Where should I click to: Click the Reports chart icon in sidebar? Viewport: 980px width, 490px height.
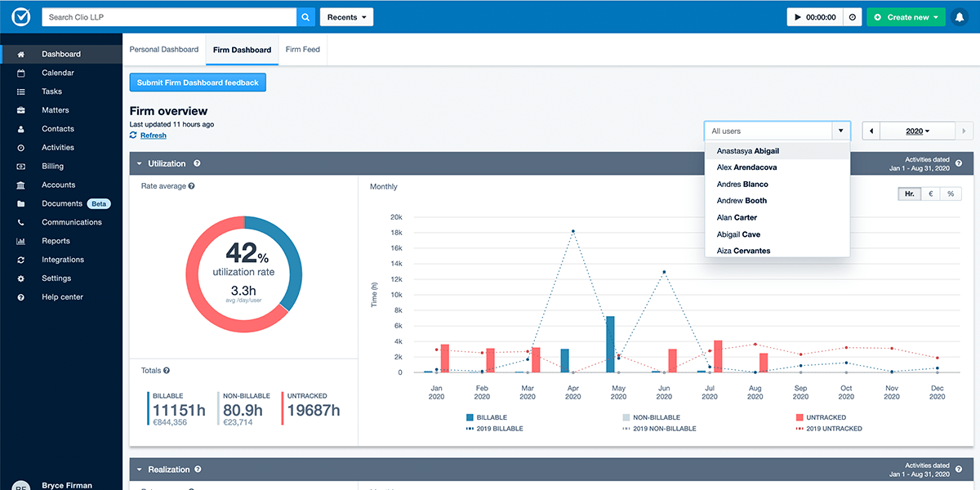tap(21, 241)
